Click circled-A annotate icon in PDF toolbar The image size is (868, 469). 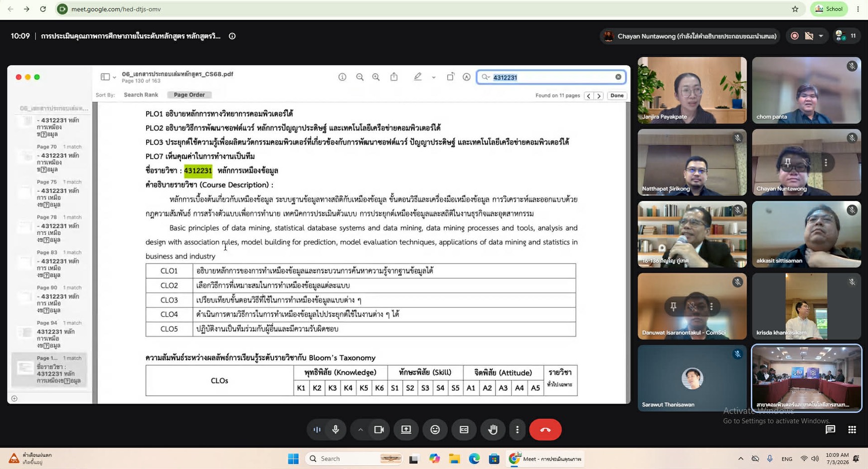(x=467, y=77)
